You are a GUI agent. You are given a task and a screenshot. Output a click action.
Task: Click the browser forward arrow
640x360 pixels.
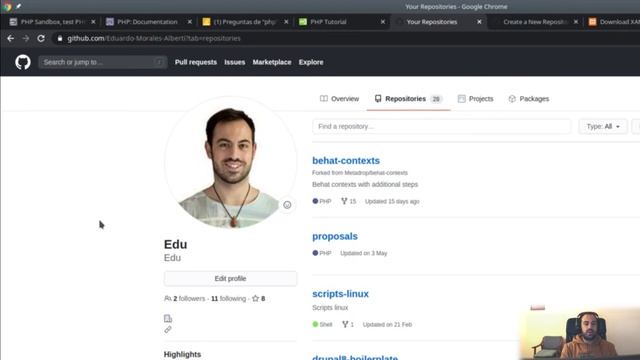pyautogui.click(x=26, y=38)
